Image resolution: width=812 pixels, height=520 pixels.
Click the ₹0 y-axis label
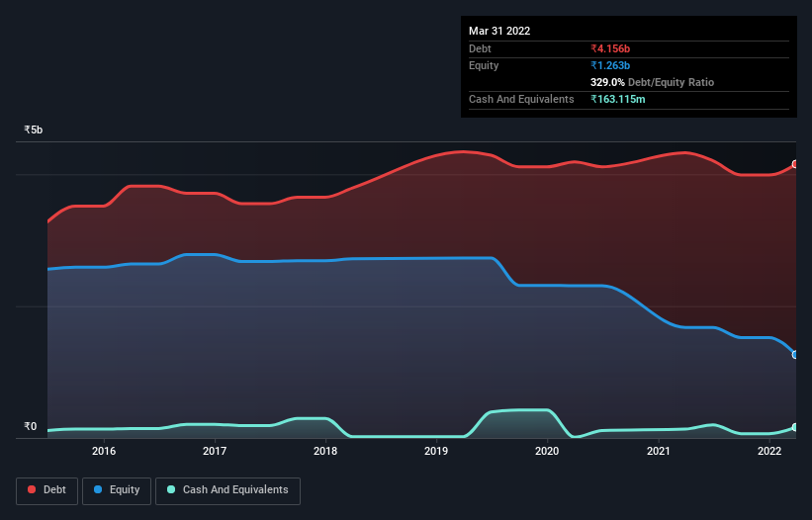[31, 426]
